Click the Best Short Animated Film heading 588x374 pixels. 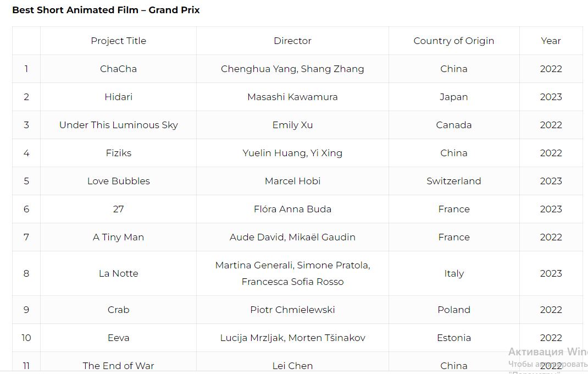[x=106, y=10]
